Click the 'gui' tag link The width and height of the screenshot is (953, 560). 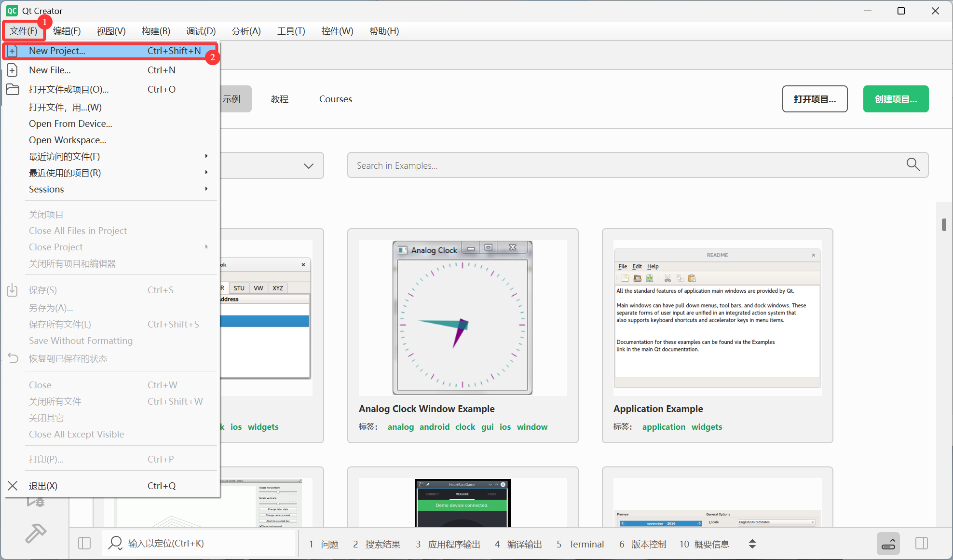pos(488,427)
